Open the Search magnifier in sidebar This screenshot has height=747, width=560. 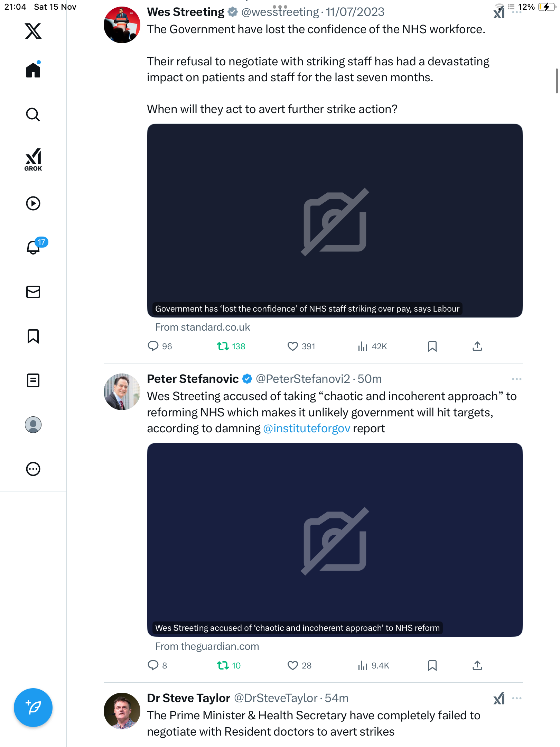click(x=33, y=115)
